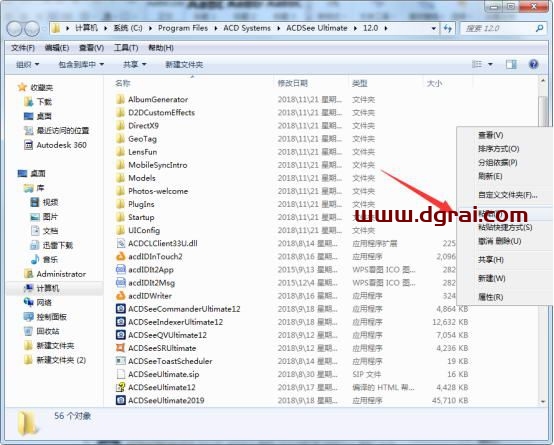Open address bar history dropdown arrow
The image size is (554, 445).
[434, 28]
